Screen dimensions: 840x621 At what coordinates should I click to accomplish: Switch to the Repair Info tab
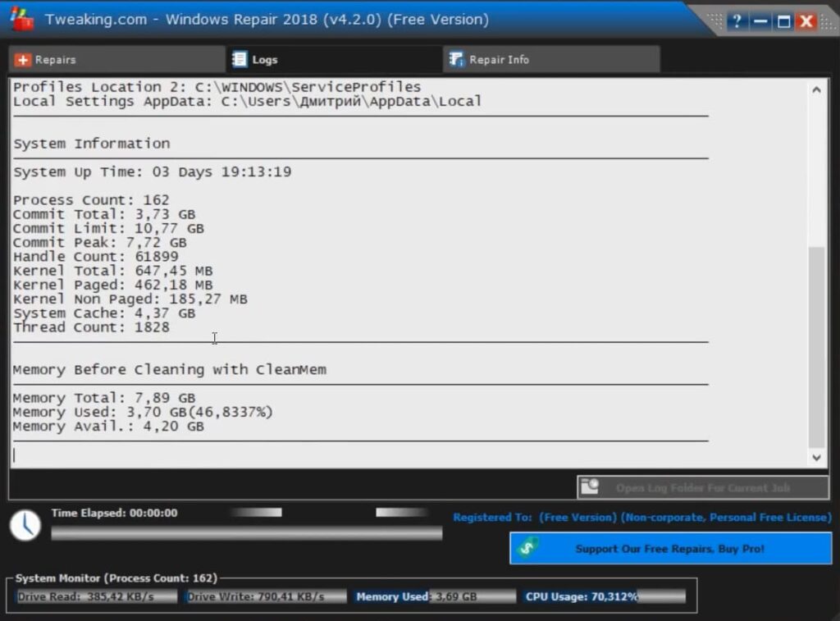click(x=552, y=59)
